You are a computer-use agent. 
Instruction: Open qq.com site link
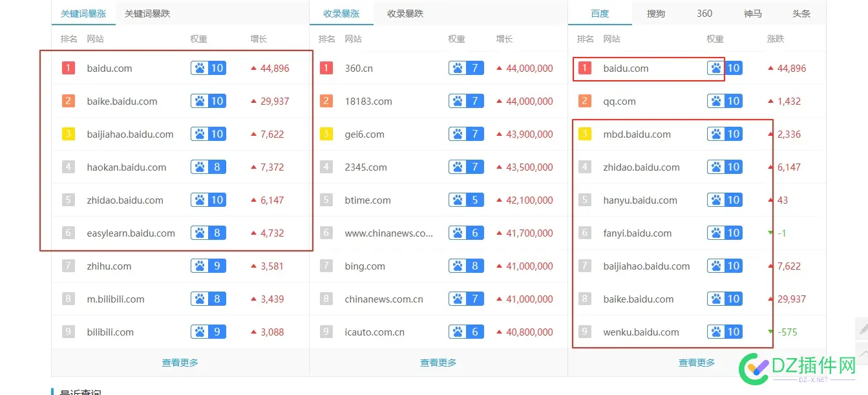pyautogui.click(x=619, y=101)
